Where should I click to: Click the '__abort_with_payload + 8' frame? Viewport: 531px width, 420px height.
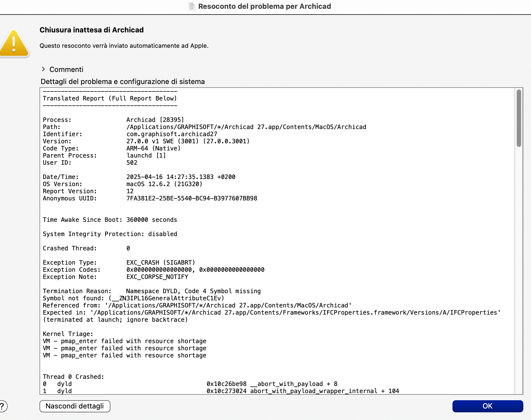point(294,384)
